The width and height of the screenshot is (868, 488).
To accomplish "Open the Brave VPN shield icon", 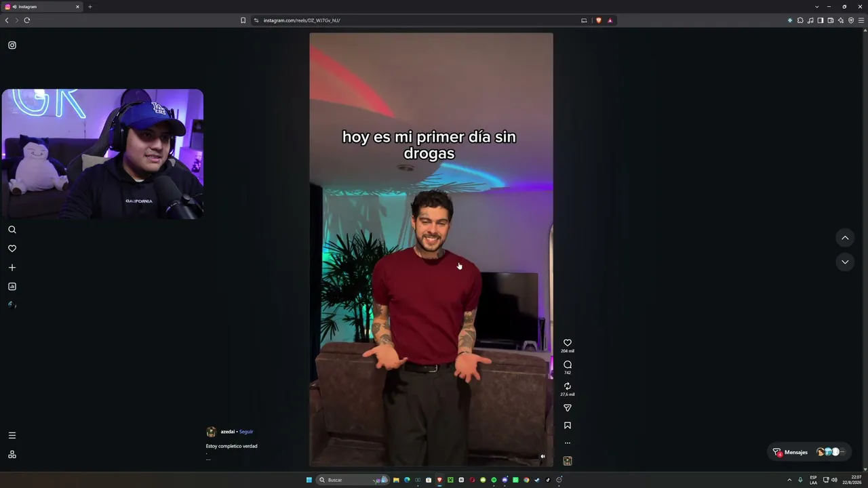I will pyautogui.click(x=851, y=20).
